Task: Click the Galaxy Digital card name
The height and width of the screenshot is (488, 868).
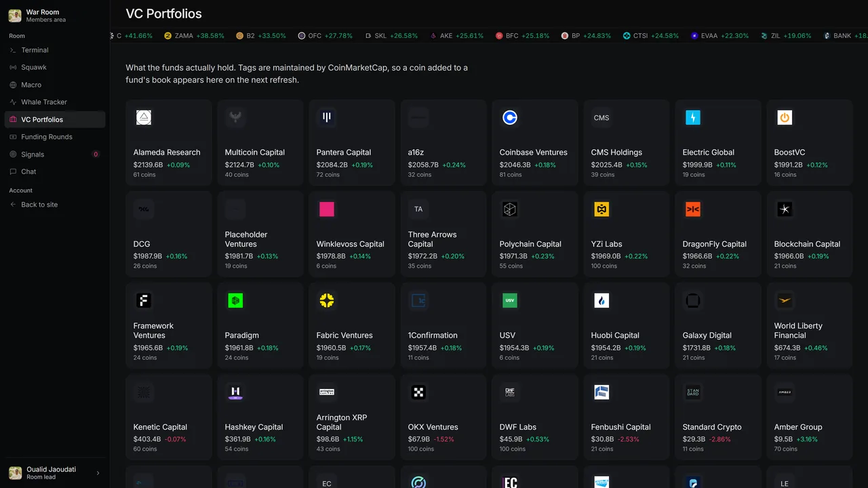Action: pyautogui.click(x=707, y=335)
